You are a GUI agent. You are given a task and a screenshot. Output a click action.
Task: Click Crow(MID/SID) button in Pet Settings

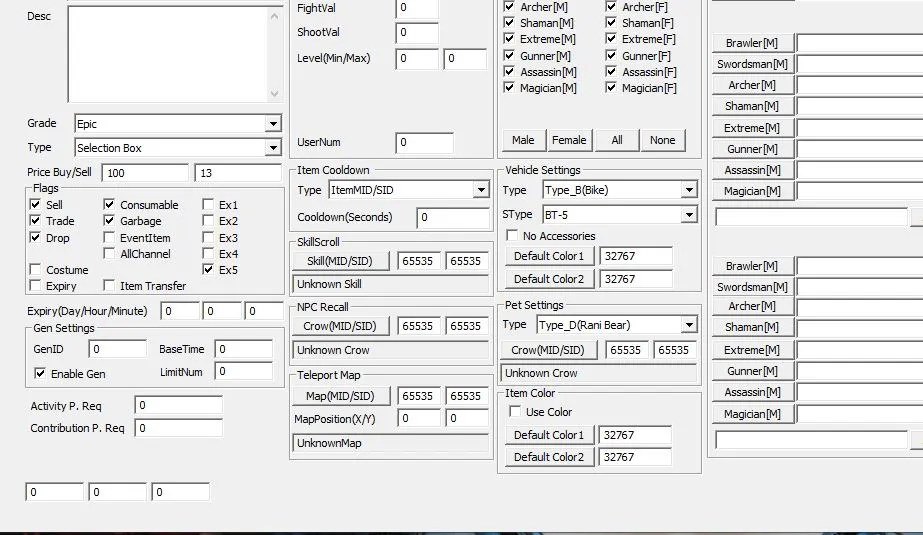(x=548, y=350)
